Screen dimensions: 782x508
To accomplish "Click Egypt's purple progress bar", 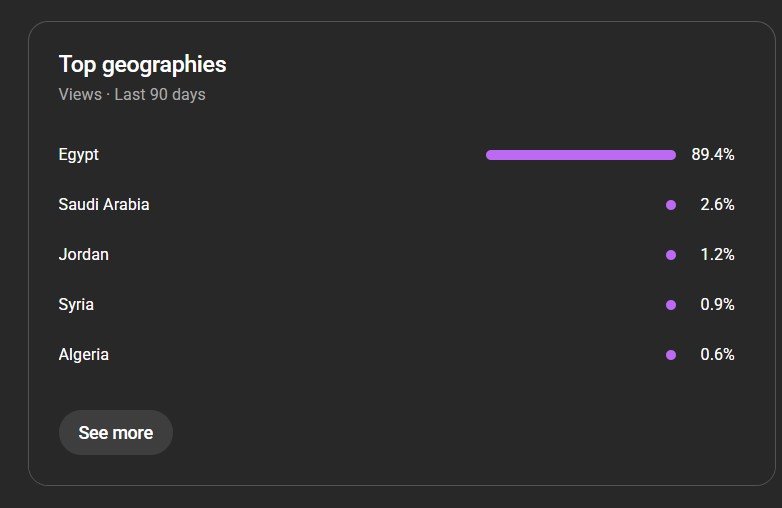I will [580, 155].
